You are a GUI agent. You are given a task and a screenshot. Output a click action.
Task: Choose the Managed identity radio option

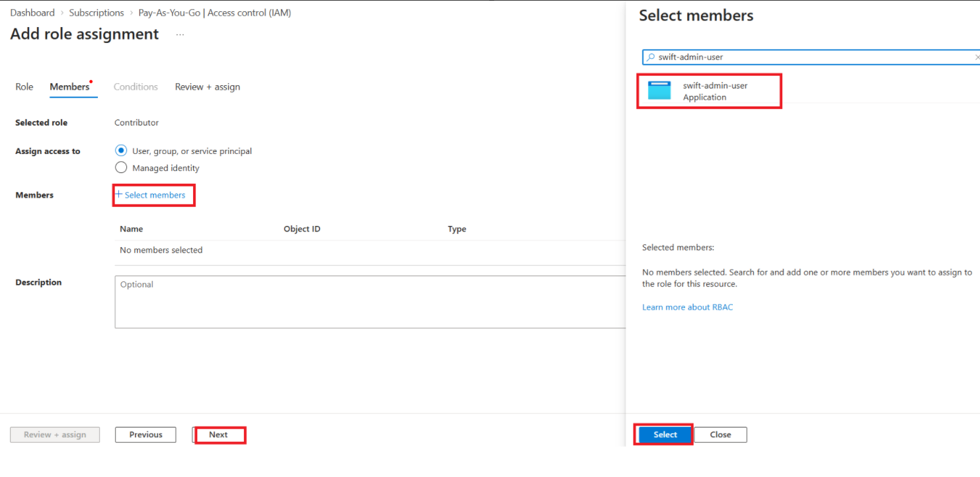point(121,168)
